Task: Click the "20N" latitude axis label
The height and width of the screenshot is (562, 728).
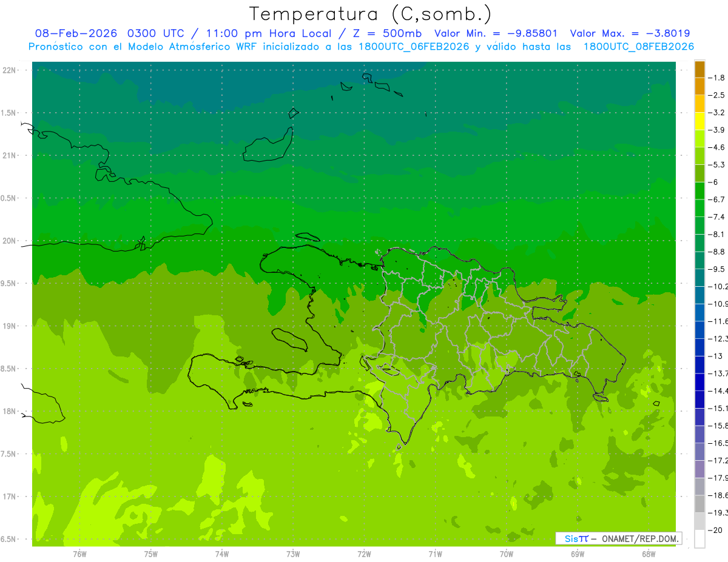Action: pos(10,241)
